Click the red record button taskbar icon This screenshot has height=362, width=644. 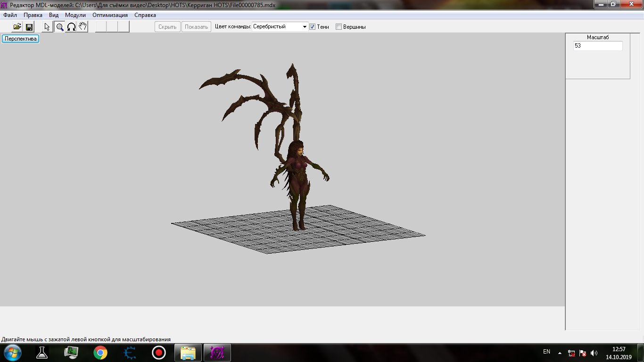click(159, 352)
